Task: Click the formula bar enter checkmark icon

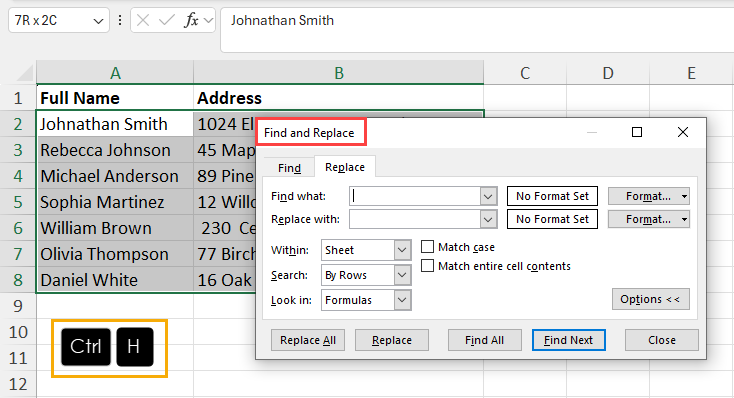Action: (166, 20)
